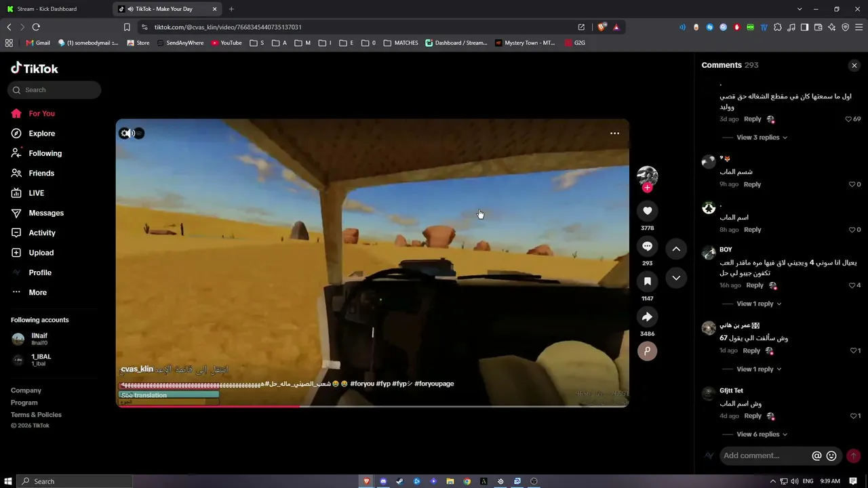
Task: Open cvas_klin creator name on video
Action: (x=137, y=369)
